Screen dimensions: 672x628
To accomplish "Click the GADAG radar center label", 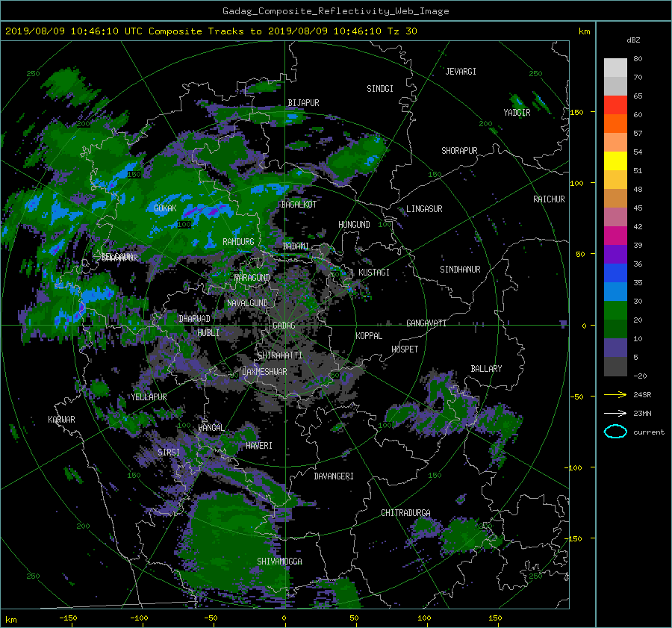I will (284, 326).
